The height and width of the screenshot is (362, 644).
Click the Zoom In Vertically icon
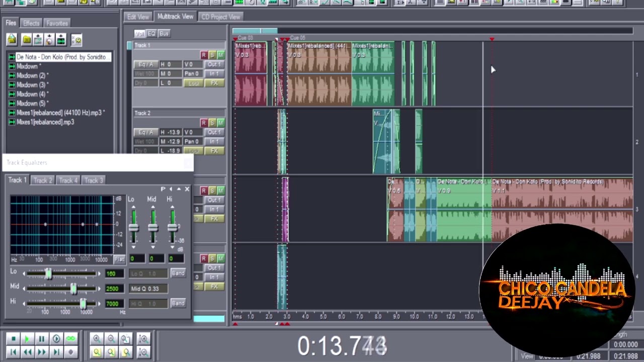tap(143, 339)
